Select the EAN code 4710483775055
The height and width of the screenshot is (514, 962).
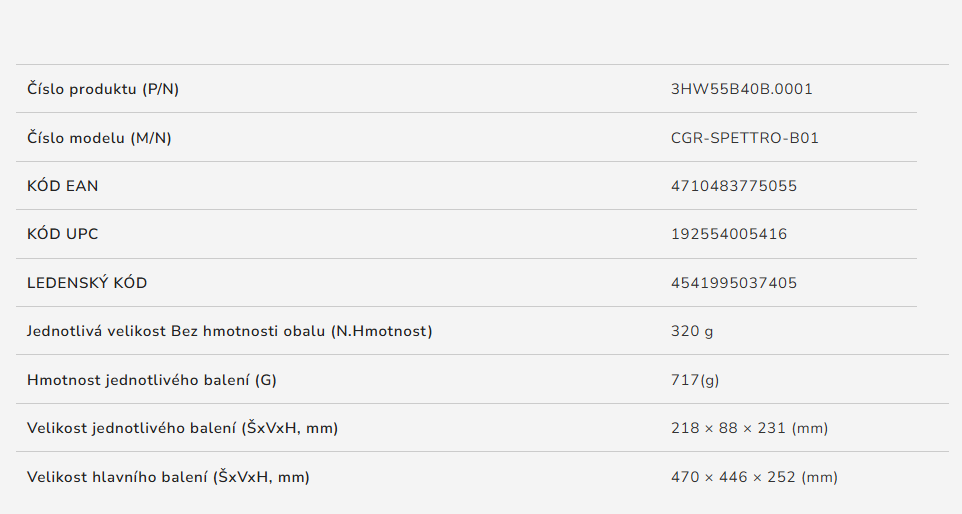733,186
